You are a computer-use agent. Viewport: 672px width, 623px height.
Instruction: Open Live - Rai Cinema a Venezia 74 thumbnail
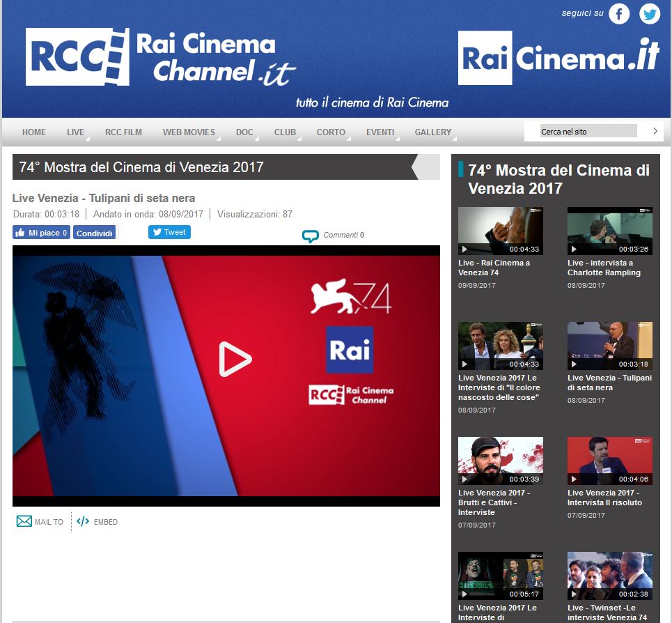501,231
